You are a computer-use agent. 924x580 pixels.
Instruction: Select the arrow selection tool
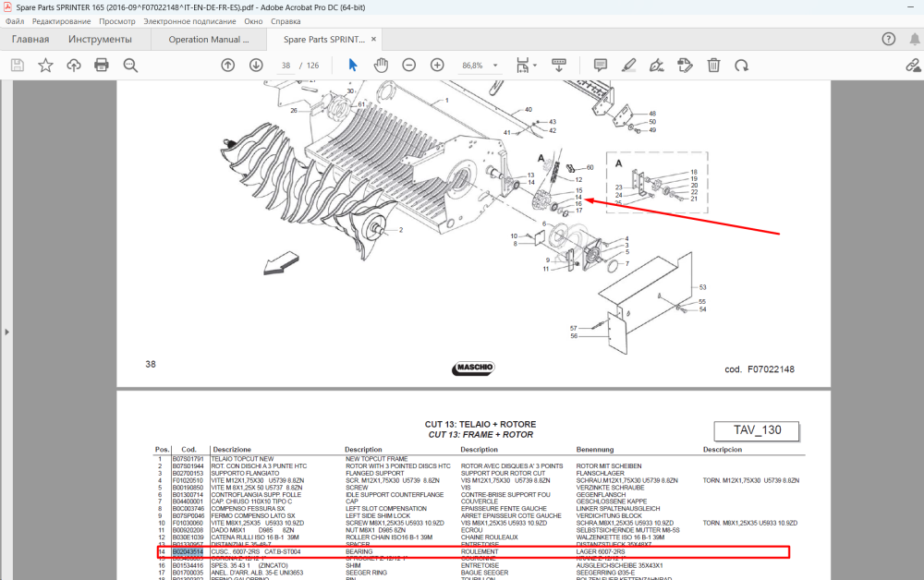click(x=352, y=65)
